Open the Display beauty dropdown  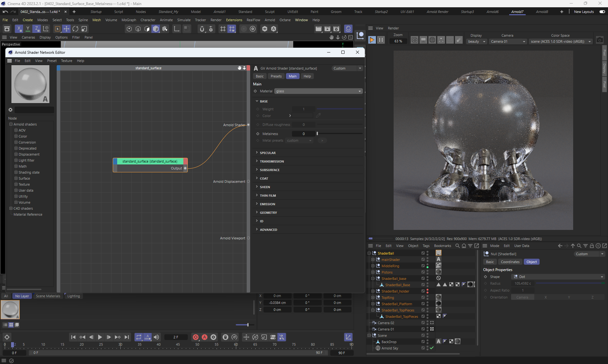pyautogui.click(x=477, y=41)
